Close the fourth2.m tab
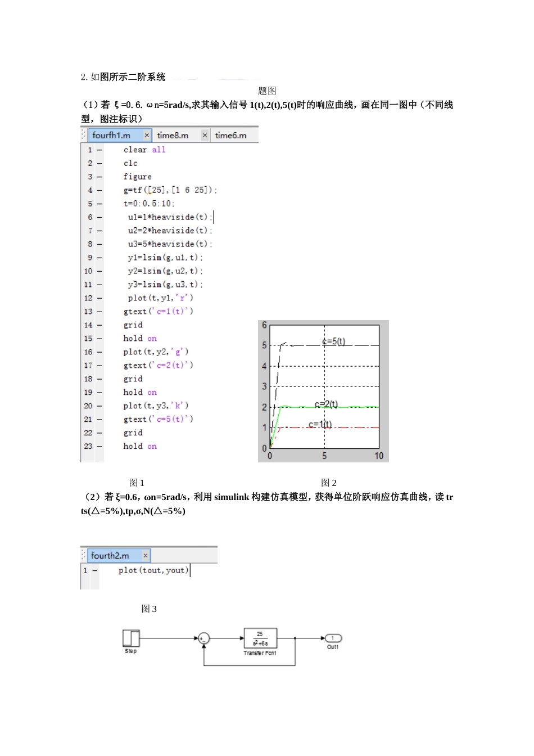Screen dimensions: 534x756 point(146,555)
